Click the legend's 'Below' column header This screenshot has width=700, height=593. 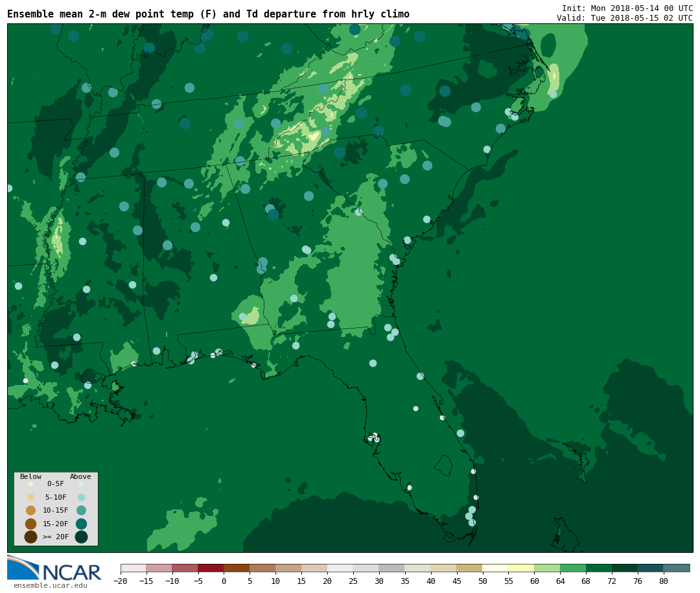point(31,476)
